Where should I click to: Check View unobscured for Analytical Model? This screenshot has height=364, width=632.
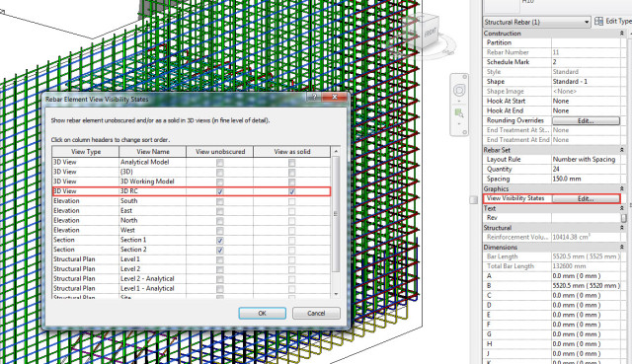(x=219, y=163)
